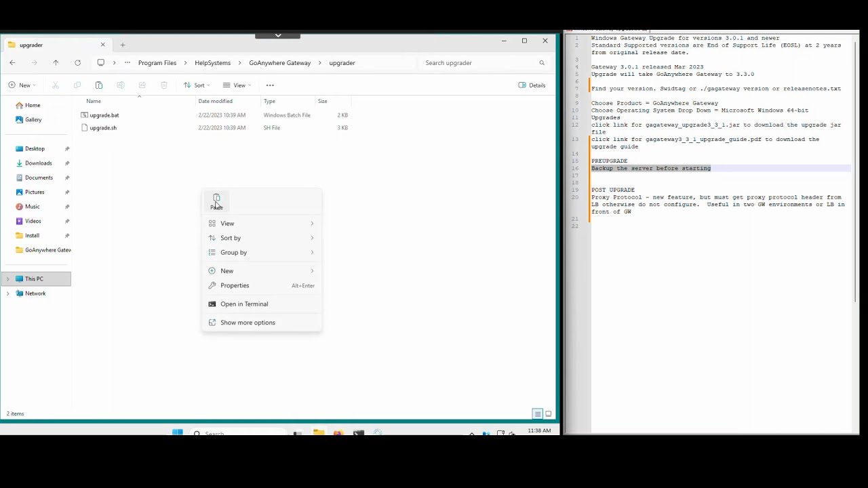Open Pictures quick access folder
The image size is (868, 488).
click(x=35, y=192)
